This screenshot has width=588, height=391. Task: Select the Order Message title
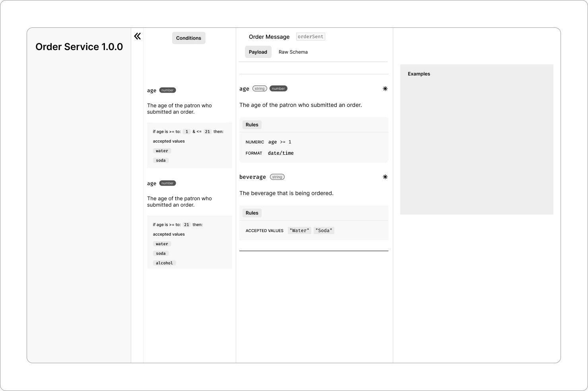(269, 37)
